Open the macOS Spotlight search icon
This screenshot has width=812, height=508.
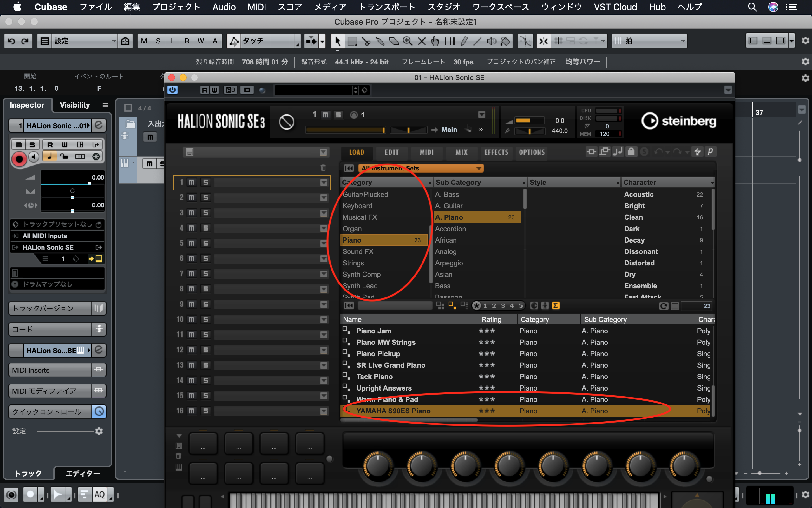coord(752,7)
